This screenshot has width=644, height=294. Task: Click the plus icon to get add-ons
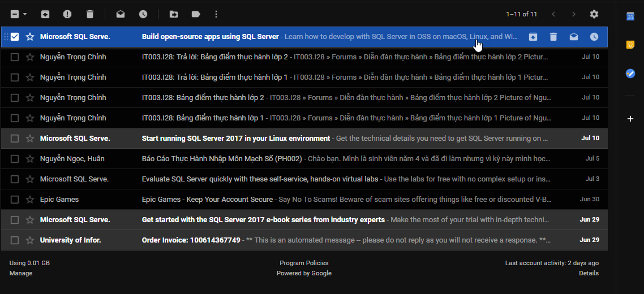630,119
